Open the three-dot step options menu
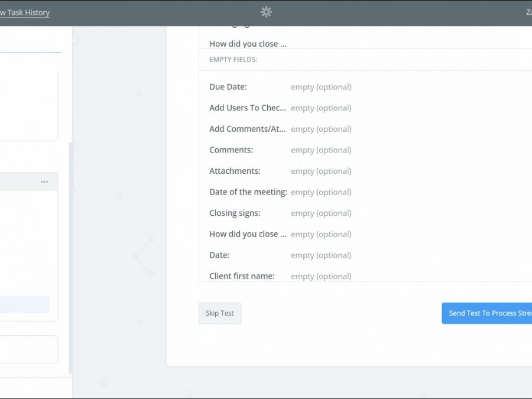 click(x=44, y=182)
